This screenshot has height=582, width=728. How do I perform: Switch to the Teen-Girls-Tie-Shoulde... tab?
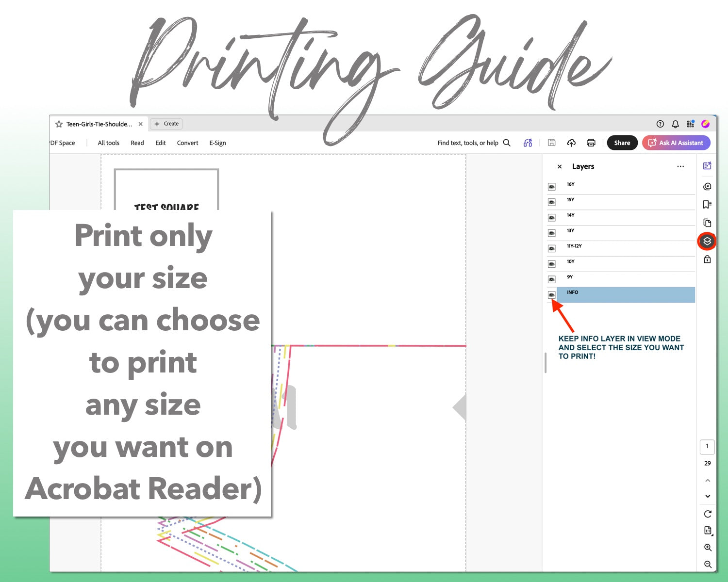99,124
